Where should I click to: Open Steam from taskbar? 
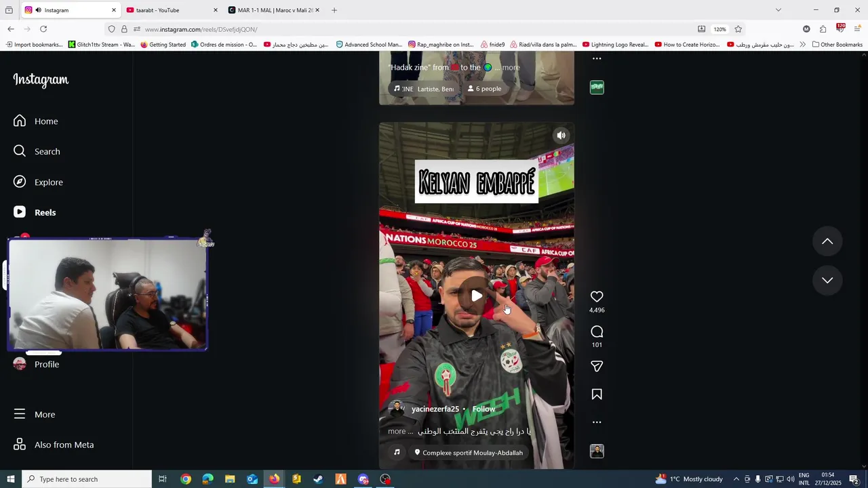pyautogui.click(x=318, y=479)
